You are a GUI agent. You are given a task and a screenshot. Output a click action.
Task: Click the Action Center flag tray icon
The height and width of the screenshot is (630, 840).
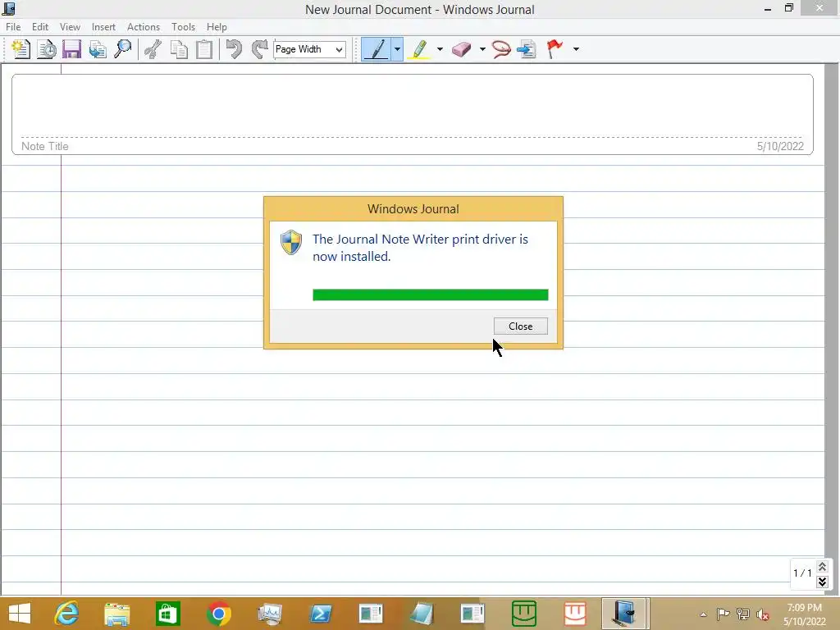pos(723,614)
